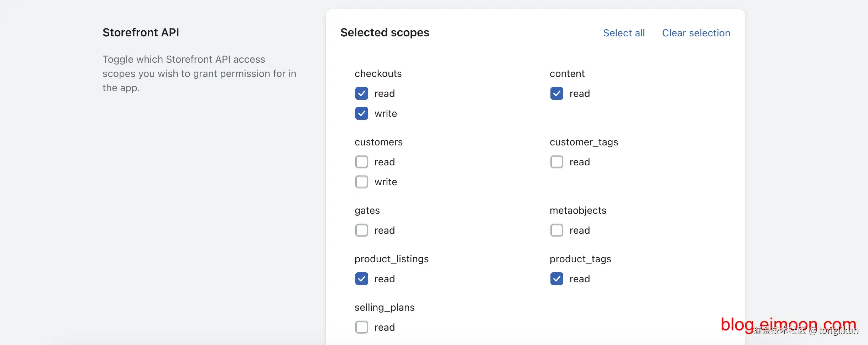Click the read label under selling_plans
The width and height of the screenshot is (868, 345).
pyautogui.click(x=385, y=327)
